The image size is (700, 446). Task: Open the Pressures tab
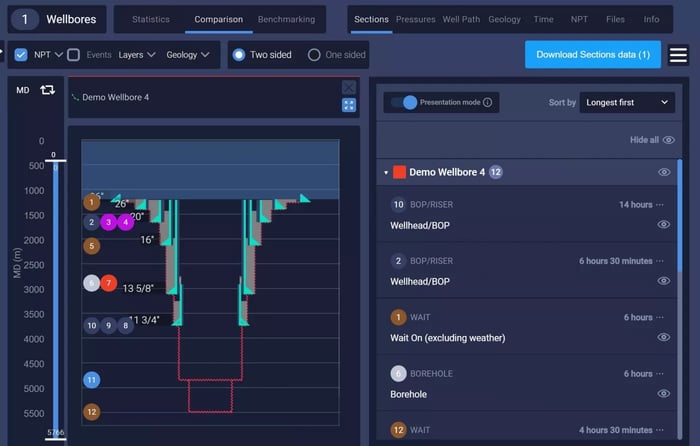tap(415, 19)
